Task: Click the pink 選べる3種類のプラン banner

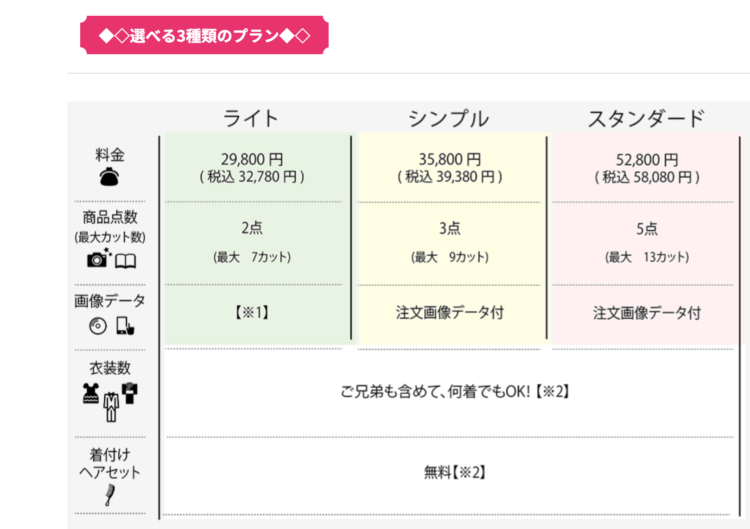Action: coord(204,37)
